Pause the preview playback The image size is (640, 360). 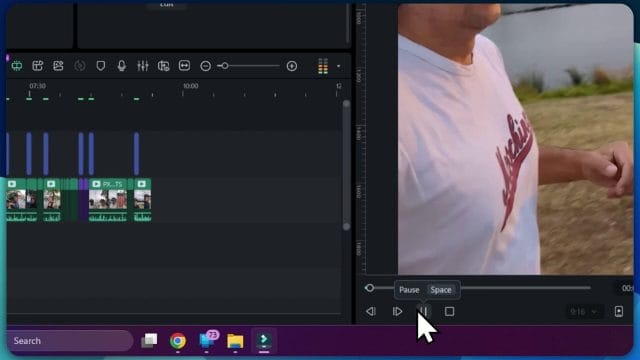click(x=423, y=311)
